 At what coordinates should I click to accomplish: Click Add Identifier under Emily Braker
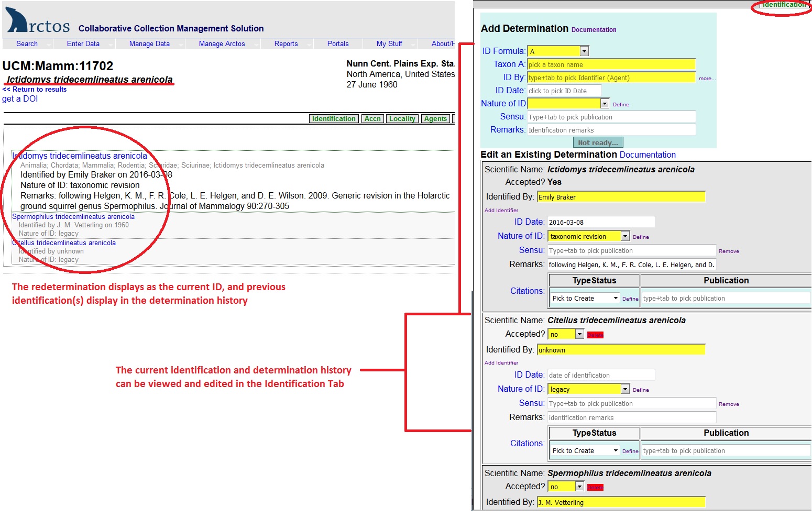pos(501,211)
